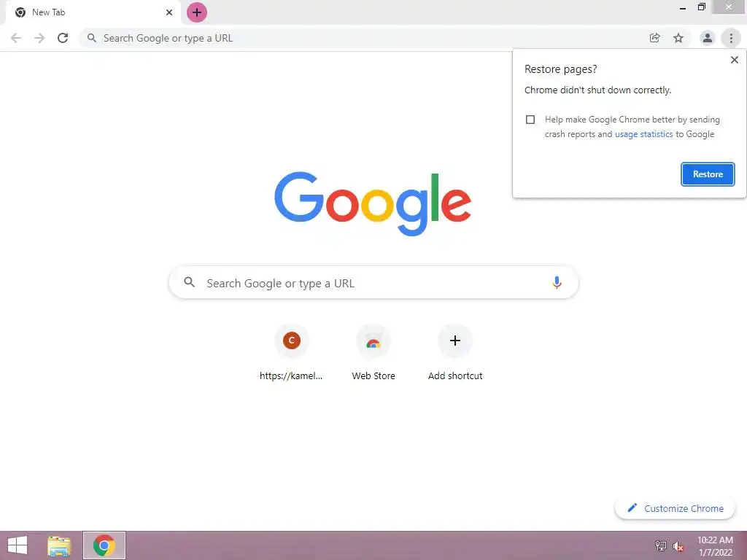Dismiss the Restore pages popup
The height and width of the screenshot is (560, 747).
click(735, 60)
